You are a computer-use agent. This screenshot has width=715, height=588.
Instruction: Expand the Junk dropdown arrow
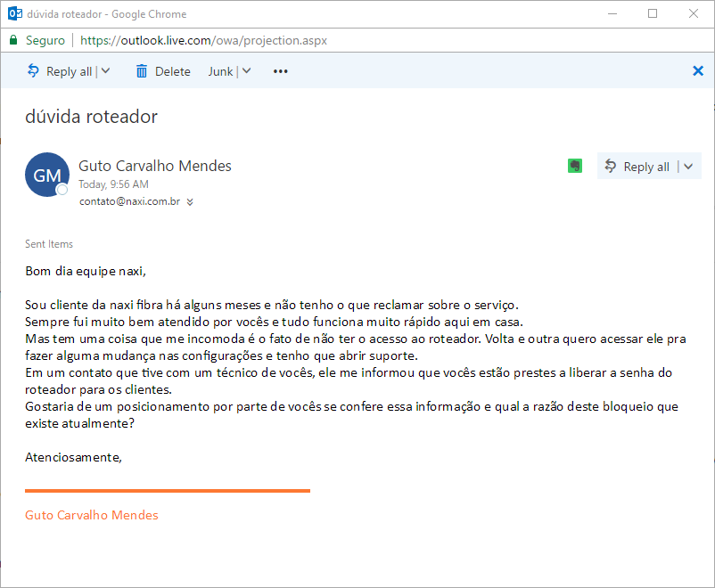[246, 71]
